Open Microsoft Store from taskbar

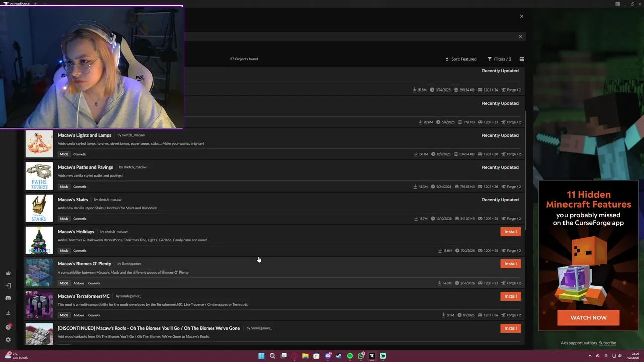(x=316, y=356)
